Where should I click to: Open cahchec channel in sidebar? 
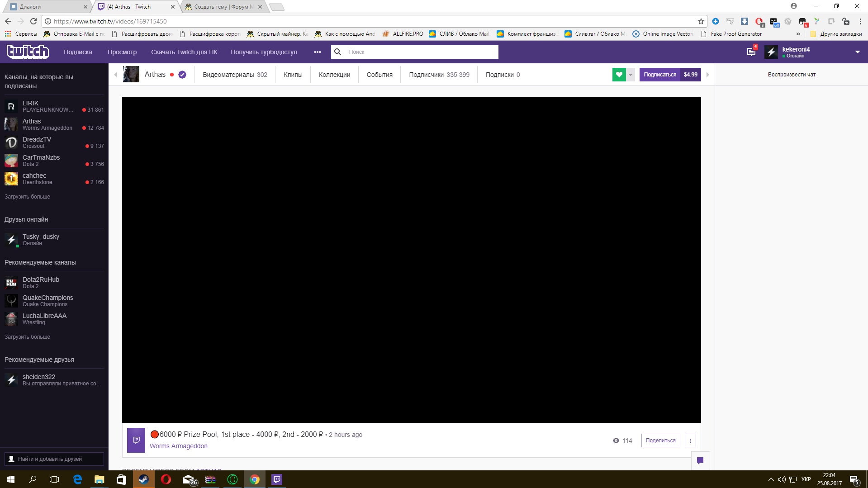[x=54, y=179]
